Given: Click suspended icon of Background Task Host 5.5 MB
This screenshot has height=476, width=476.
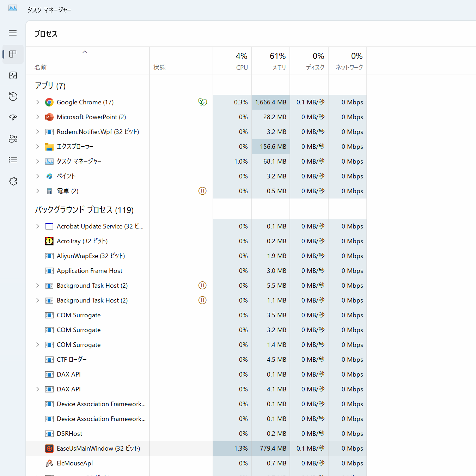Looking at the screenshot, I should click(x=202, y=286).
